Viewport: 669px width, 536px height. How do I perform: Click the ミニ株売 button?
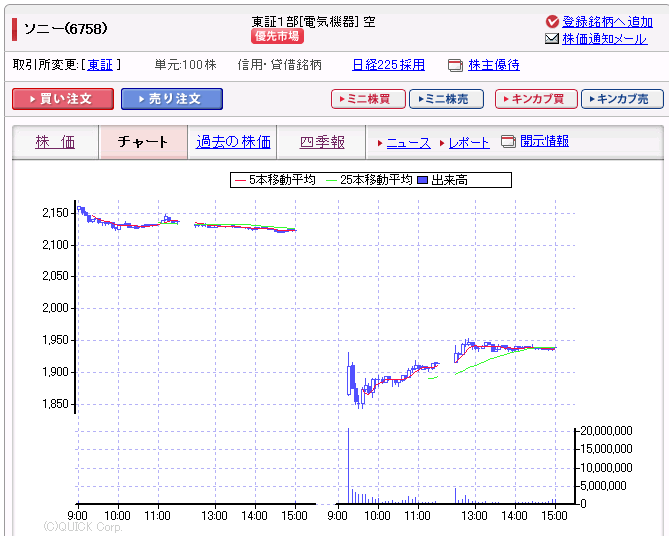(446, 99)
